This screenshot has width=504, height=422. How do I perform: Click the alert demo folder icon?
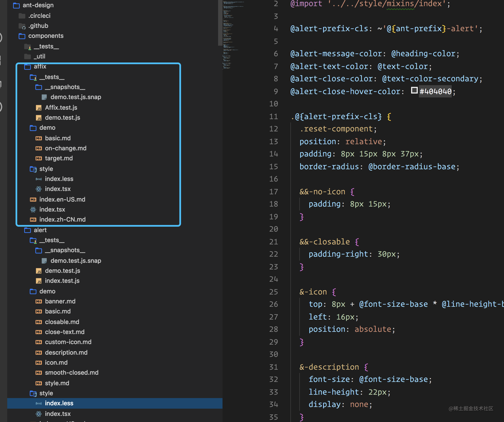33,291
